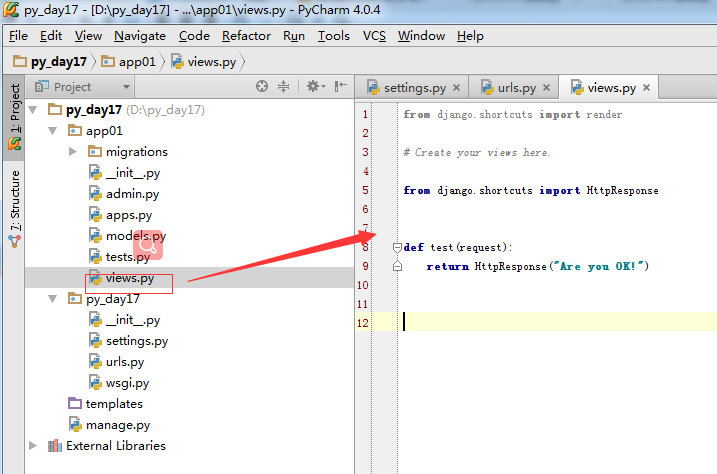The width and height of the screenshot is (717, 474).
Task: Click the scroll from source target icon
Action: point(262,87)
